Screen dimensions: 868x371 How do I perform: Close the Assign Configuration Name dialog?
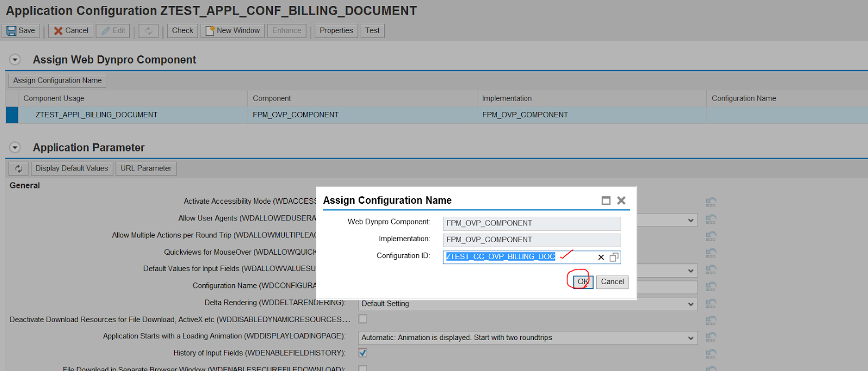pos(622,201)
